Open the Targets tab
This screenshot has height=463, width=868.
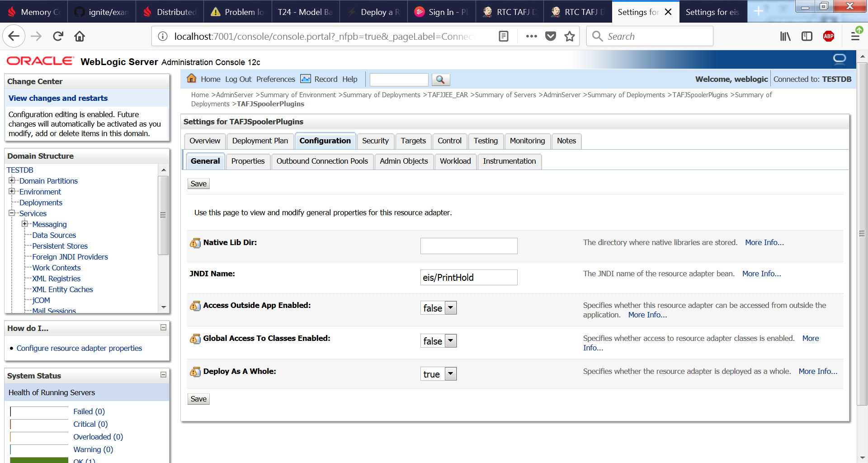tap(413, 141)
